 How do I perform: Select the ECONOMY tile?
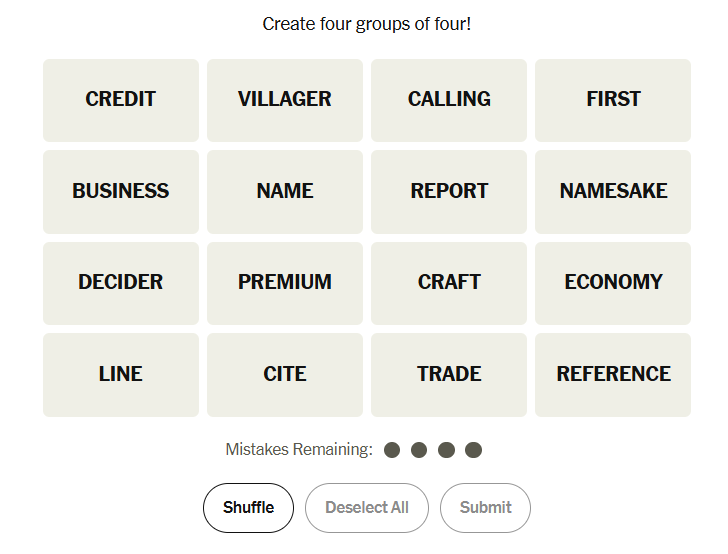(613, 283)
